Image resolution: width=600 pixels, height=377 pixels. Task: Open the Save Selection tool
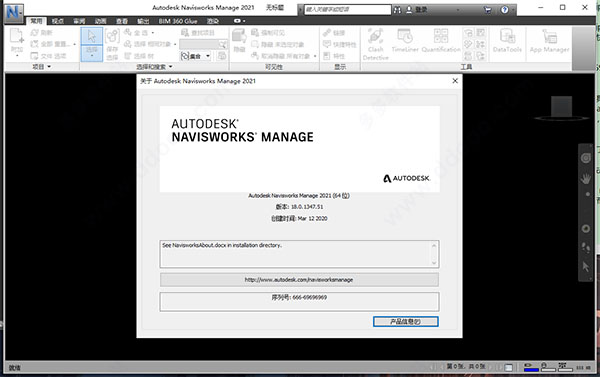click(112, 45)
